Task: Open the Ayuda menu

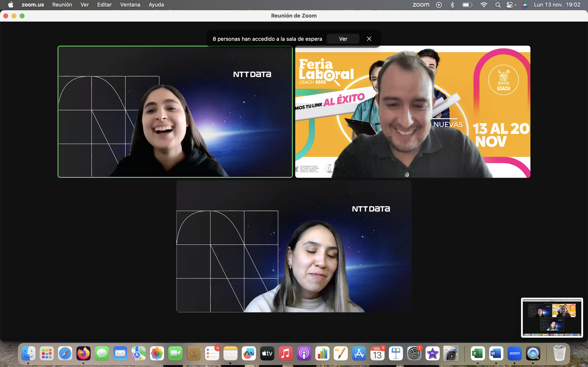Action: (x=156, y=5)
